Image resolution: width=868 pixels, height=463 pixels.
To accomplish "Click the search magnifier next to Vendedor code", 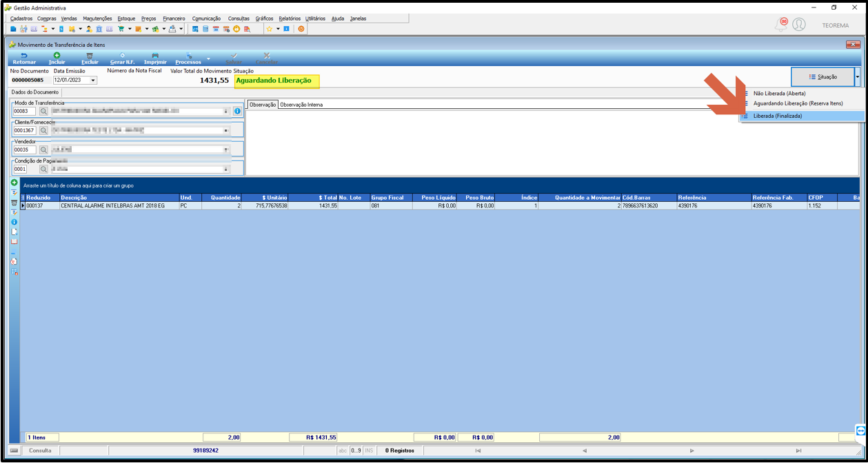I will tap(43, 150).
